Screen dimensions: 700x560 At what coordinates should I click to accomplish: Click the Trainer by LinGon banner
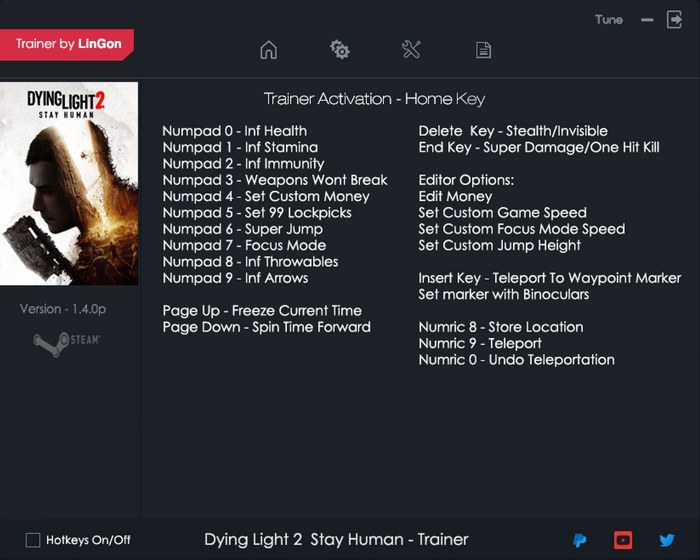click(x=67, y=44)
